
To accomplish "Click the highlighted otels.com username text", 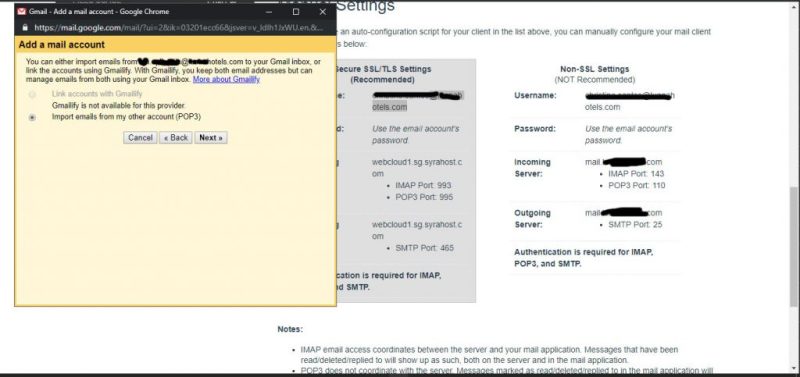I will point(390,107).
